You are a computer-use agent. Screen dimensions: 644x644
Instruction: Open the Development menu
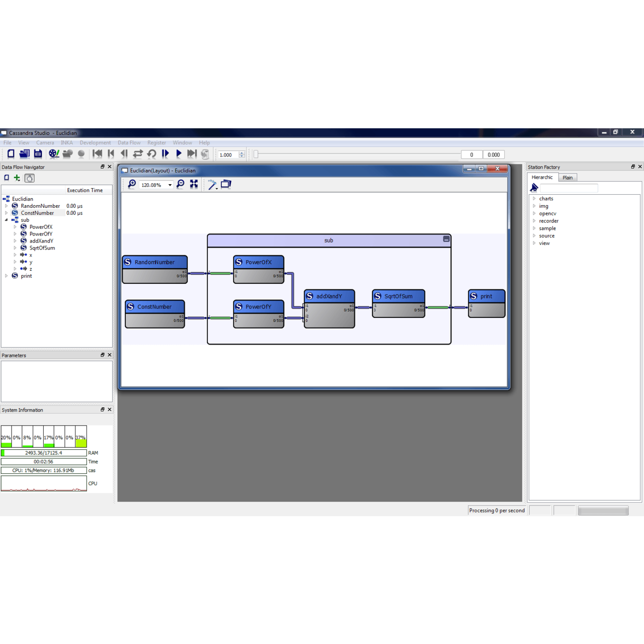pos(95,142)
